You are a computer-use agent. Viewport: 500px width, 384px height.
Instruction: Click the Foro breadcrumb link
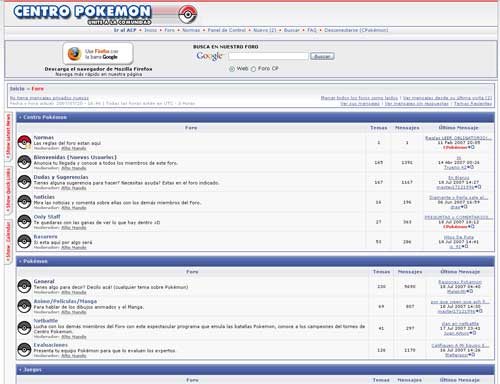(x=38, y=89)
